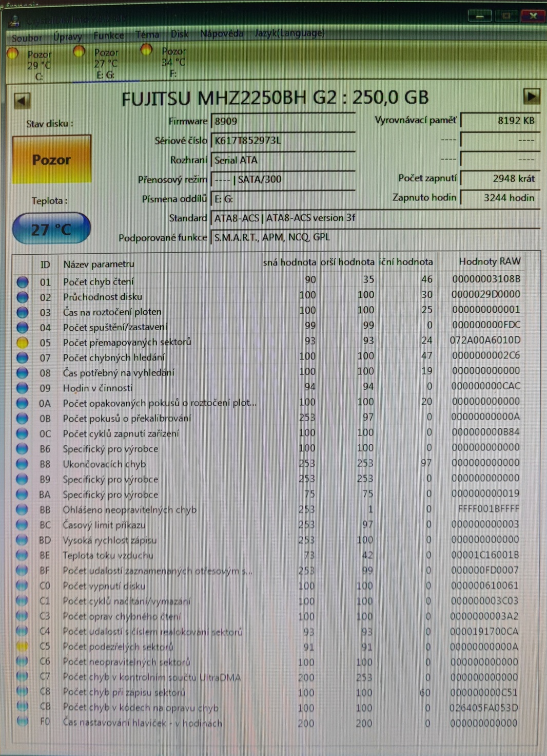This screenshot has height=756, width=547.
Task: Open the Disk menu
Action: pyautogui.click(x=179, y=34)
